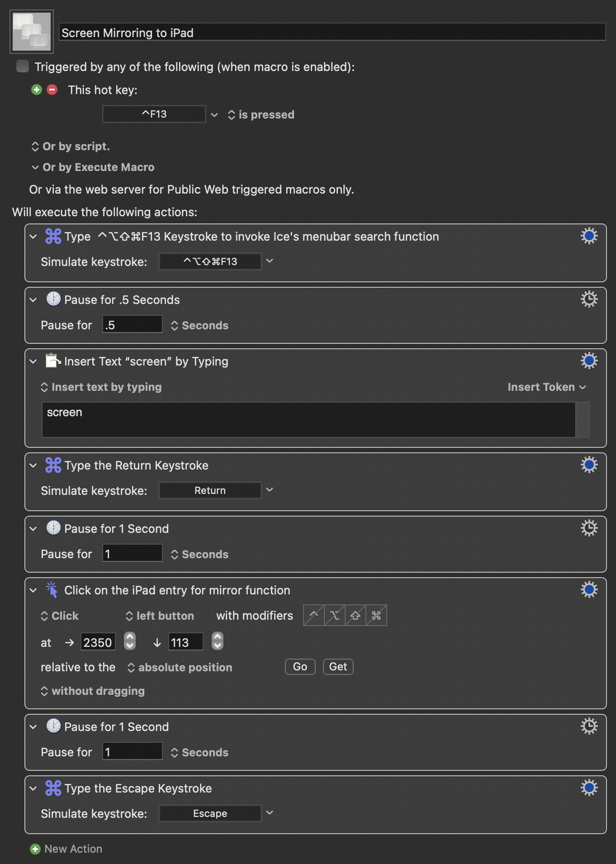Screen dimensions: 616x864
Task: Open gear menu for Escape Keystroke action
Action: (x=589, y=788)
